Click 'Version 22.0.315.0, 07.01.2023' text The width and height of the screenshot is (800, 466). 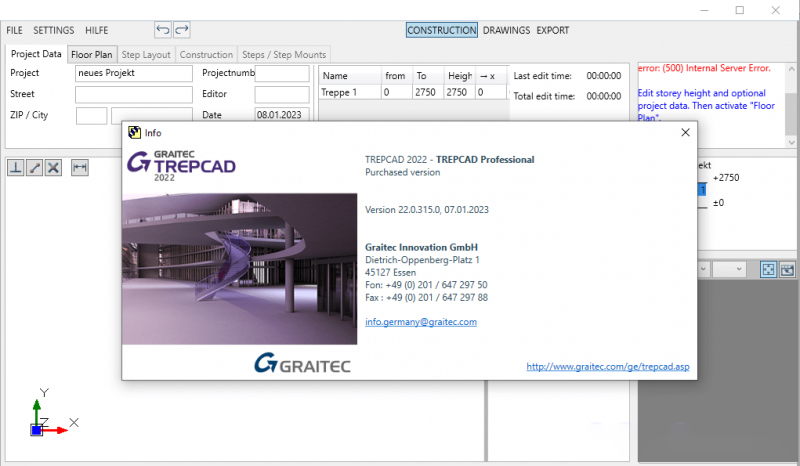[427, 209]
